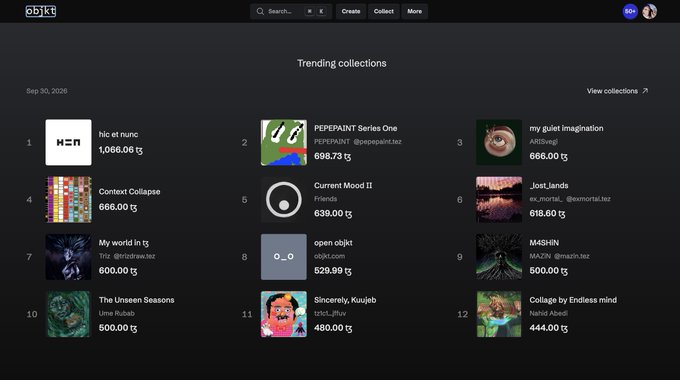Screen dimensions: 680x380
Task: Click the Trending collections heading
Action: click(x=342, y=63)
